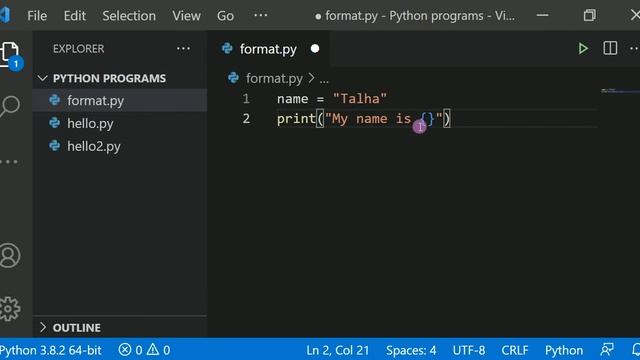Restore down the VS Code window
640x360 pixels.
(x=589, y=16)
